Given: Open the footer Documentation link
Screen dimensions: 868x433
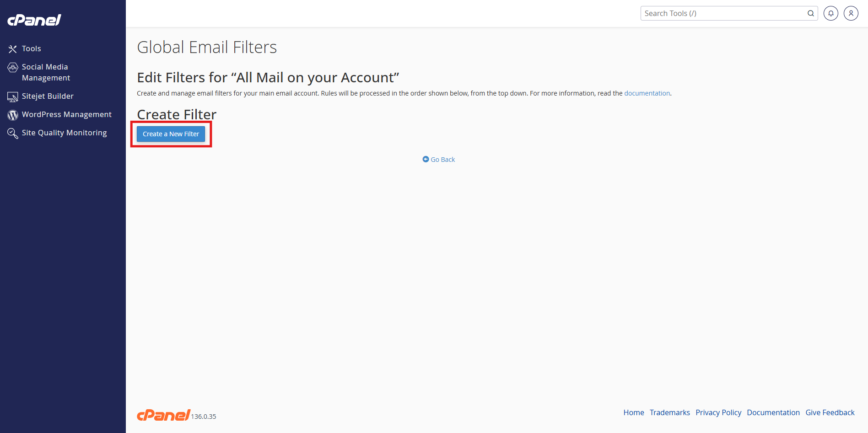Looking at the screenshot, I should pos(773,412).
